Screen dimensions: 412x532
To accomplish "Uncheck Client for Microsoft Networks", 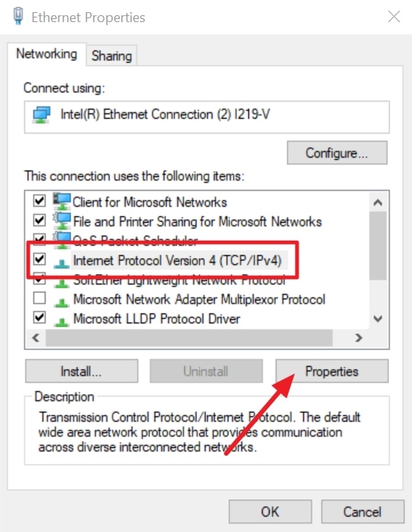I will click(40, 200).
